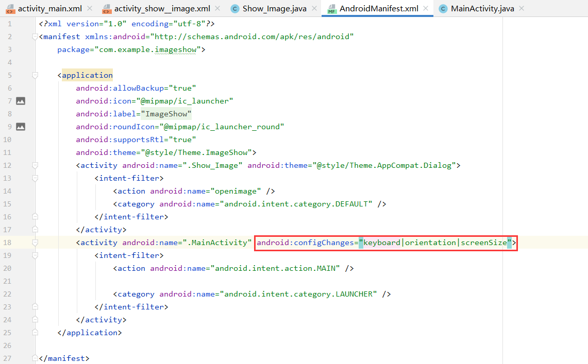This screenshot has height=364, width=588.
Task: Click the MainActivity.java class icon
Action: [x=443, y=9]
